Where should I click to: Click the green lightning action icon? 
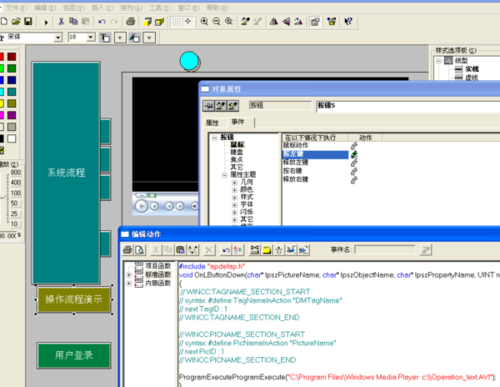click(x=354, y=154)
